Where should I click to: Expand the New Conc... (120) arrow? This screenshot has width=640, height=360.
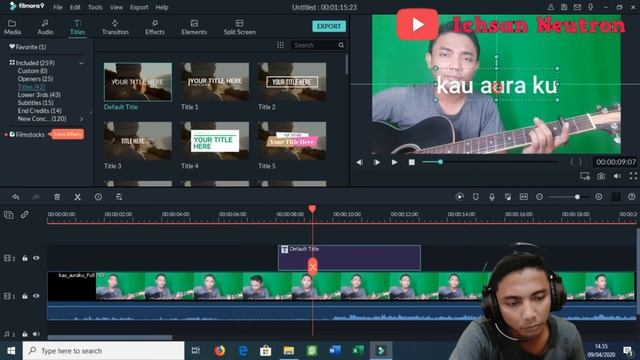pos(81,119)
